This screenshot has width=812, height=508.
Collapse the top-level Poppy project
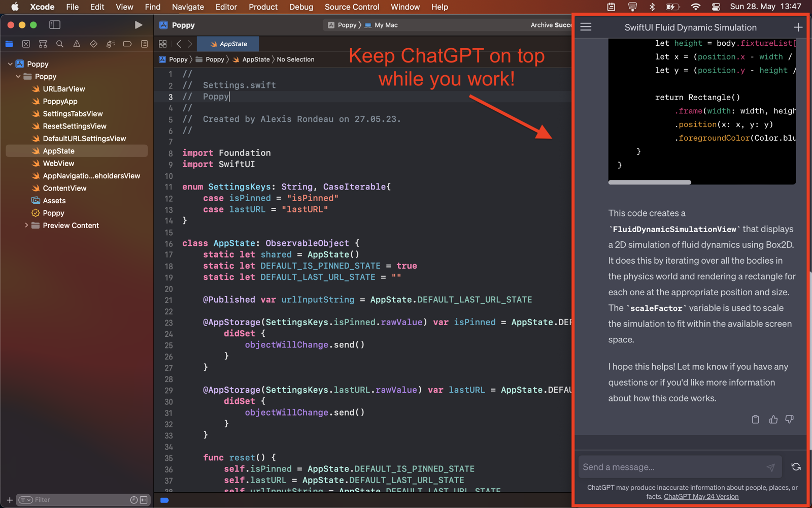(x=10, y=64)
